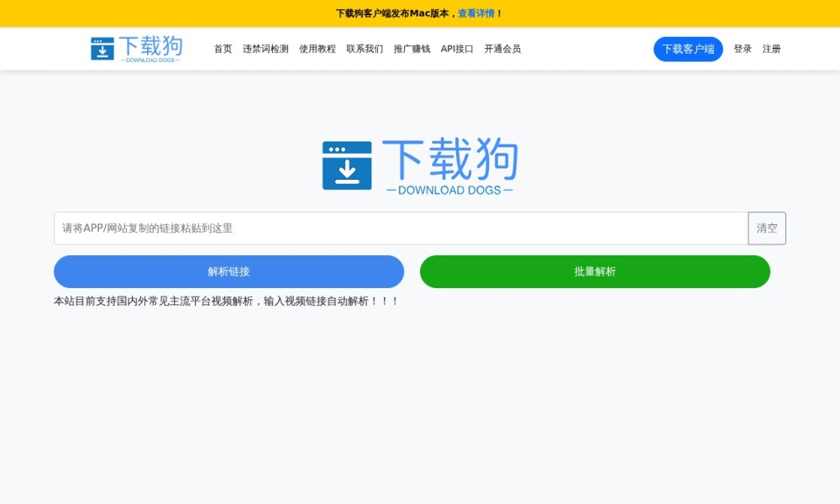Click the blue 解析链接 button
This screenshot has width=840, height=504.
pyautogui.click(x=228, y=271)
